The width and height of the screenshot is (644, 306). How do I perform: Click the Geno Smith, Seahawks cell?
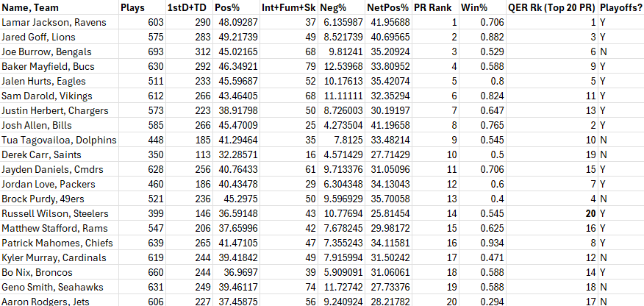click(60, 288)
